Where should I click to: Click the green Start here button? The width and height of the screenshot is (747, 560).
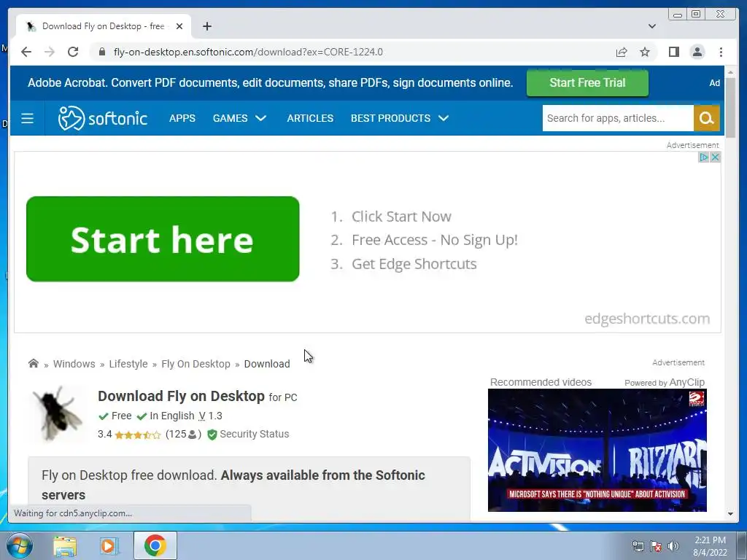click(x=163, y=239)
